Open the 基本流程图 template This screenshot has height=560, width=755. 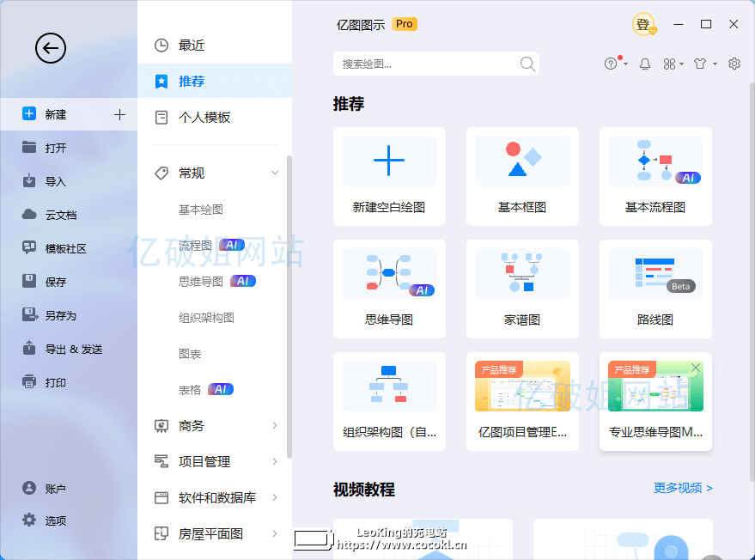tap(655, 177)
